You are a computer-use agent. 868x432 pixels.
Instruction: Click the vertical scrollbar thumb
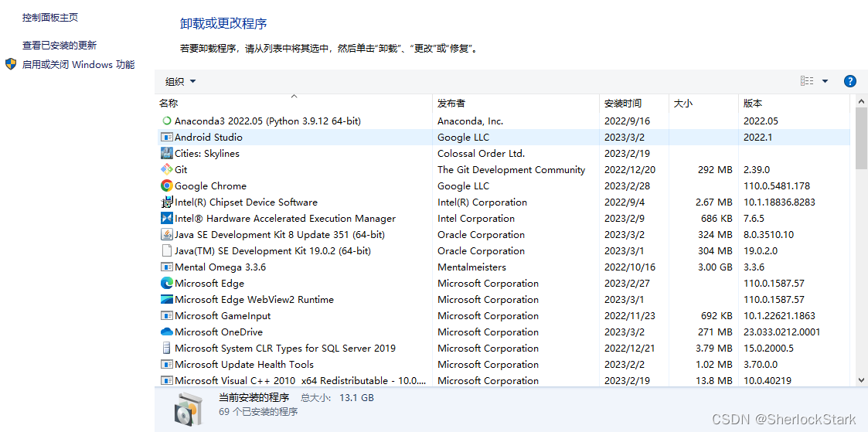[x=861, y=138]
